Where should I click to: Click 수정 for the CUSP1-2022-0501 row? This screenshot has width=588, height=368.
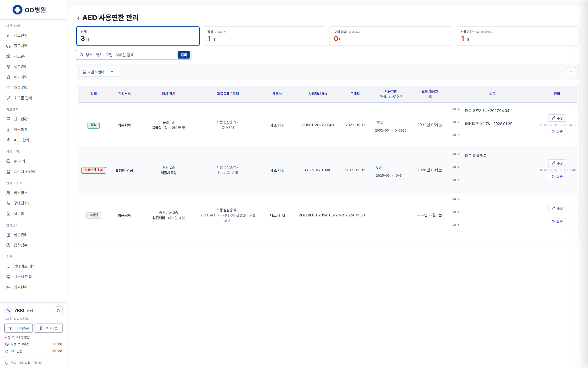(x=557, y=118)
